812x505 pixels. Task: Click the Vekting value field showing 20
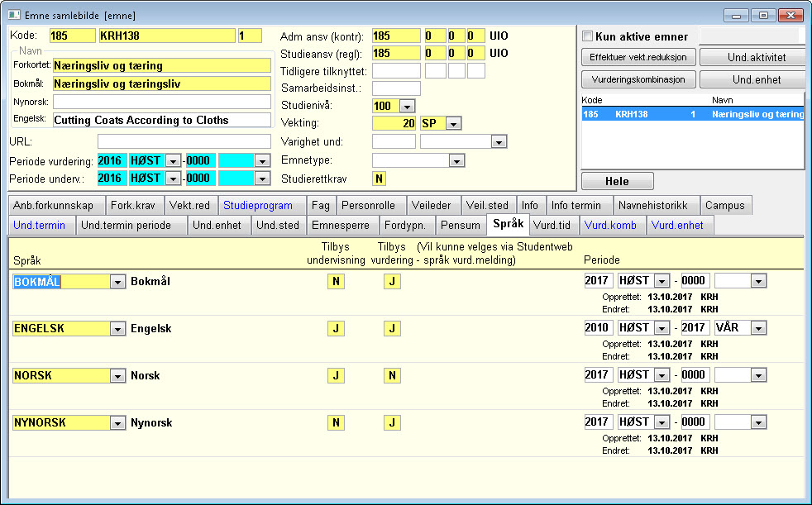[394, 124]
